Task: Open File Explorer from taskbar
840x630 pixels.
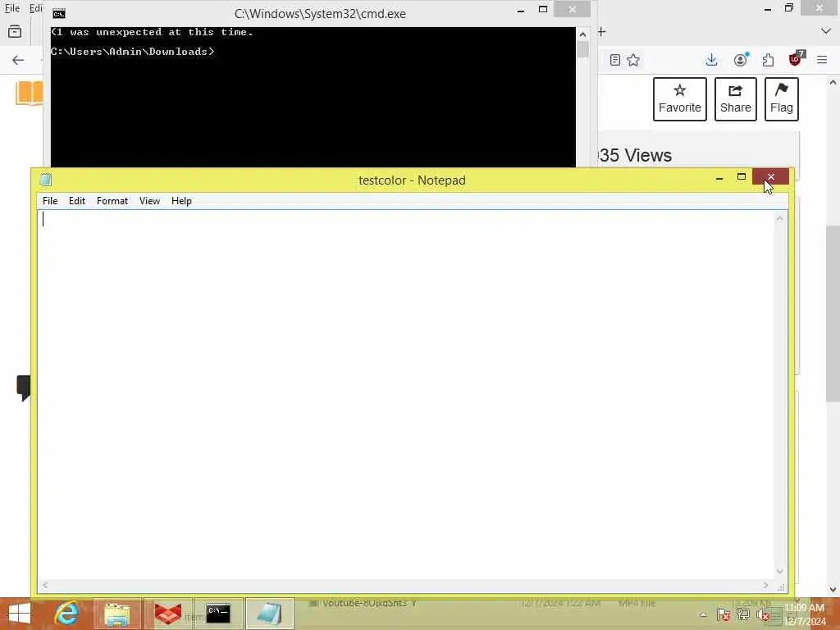Action: pos(117,614)
